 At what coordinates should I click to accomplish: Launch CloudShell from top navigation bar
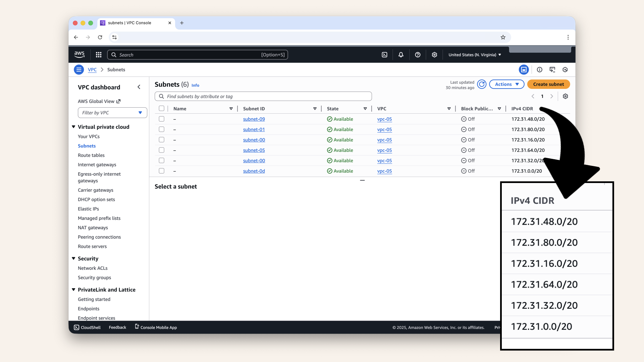coord(384,55)
